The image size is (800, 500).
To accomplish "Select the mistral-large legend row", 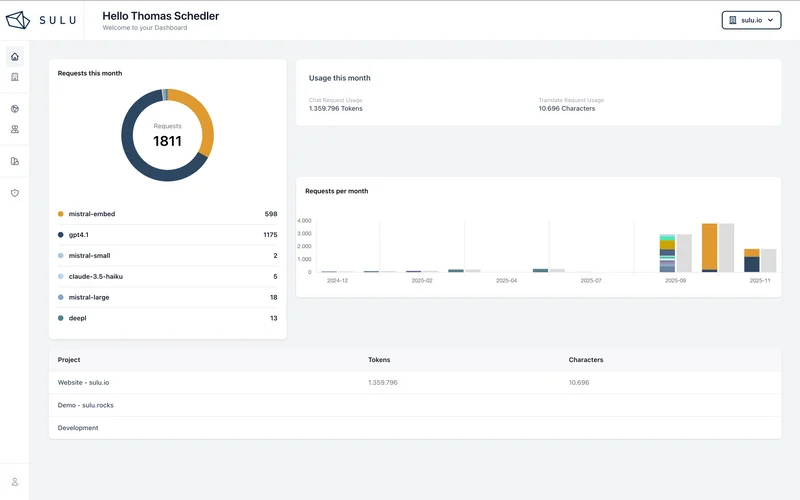I will [x=167, y=297].
